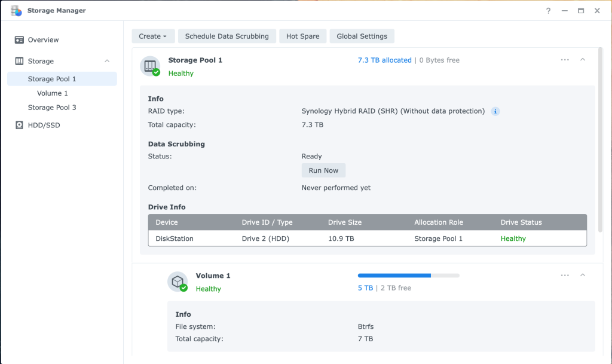Click the Volume 1 usage bar
This screenshot has width=612, height=364.
408,276
